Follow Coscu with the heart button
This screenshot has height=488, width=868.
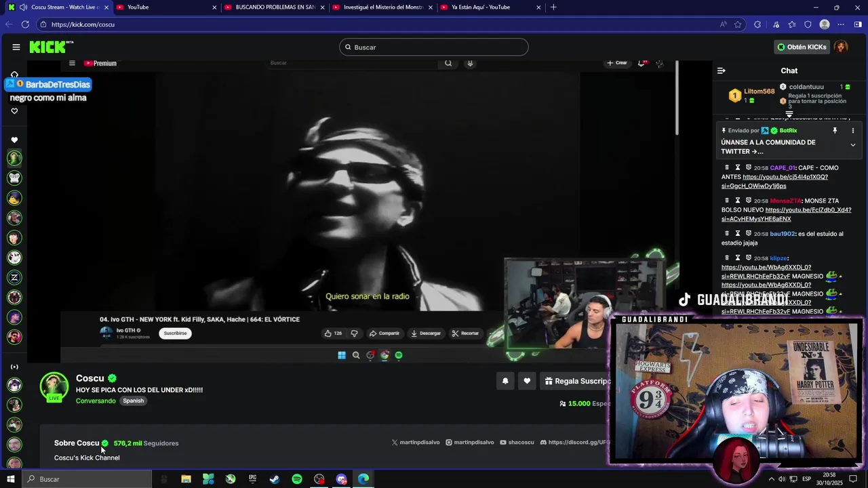click(527, 381)
